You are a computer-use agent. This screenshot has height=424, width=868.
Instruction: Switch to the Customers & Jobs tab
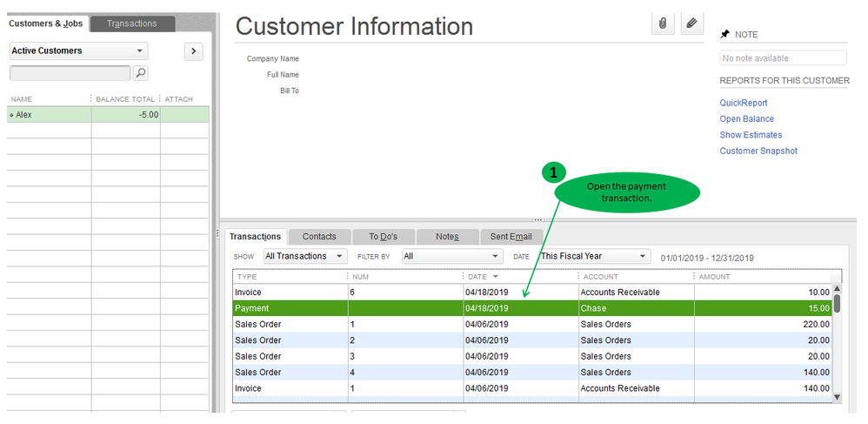click(x=46, y=24)
